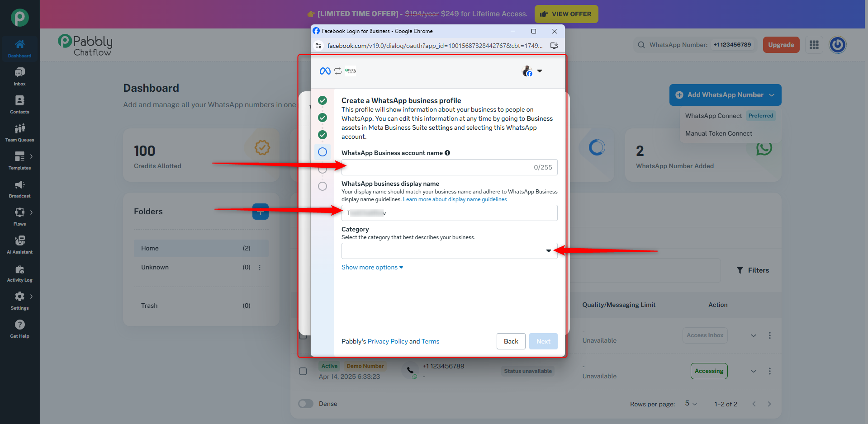The image size is (868, 424).
Task: Expand the Templates sidebar submenu
Action: coord(31,156)
